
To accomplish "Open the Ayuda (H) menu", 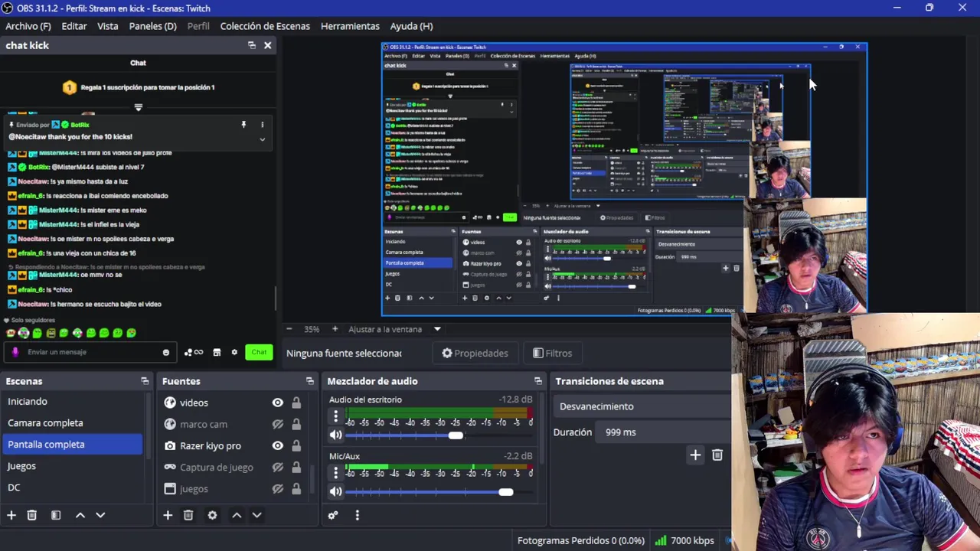I will point(411,26).
